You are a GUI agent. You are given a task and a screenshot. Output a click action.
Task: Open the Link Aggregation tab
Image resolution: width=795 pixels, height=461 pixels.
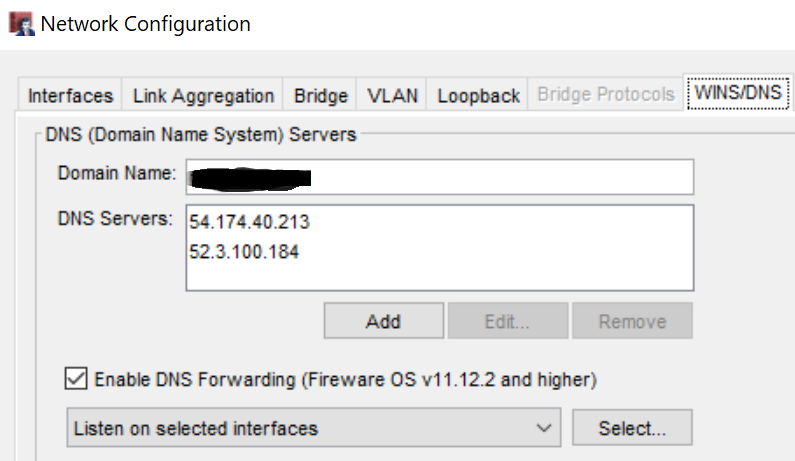[203, 95]
